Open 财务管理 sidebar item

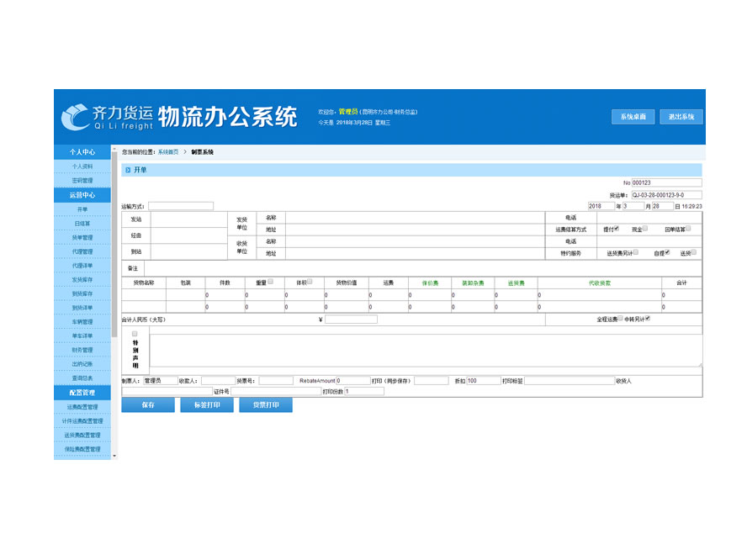(x=82, y=350)
